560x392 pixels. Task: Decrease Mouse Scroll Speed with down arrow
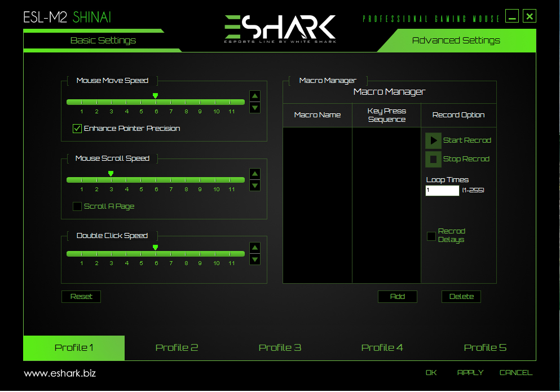pos(255,186)
